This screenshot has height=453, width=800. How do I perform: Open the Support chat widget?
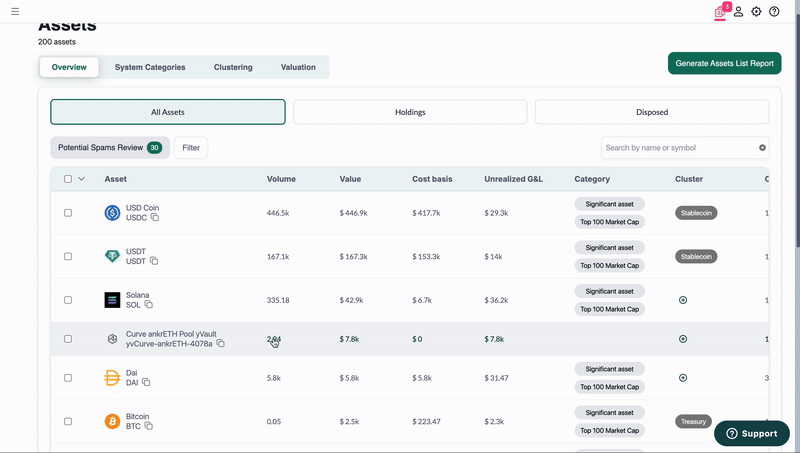click(x=752, y=433)
